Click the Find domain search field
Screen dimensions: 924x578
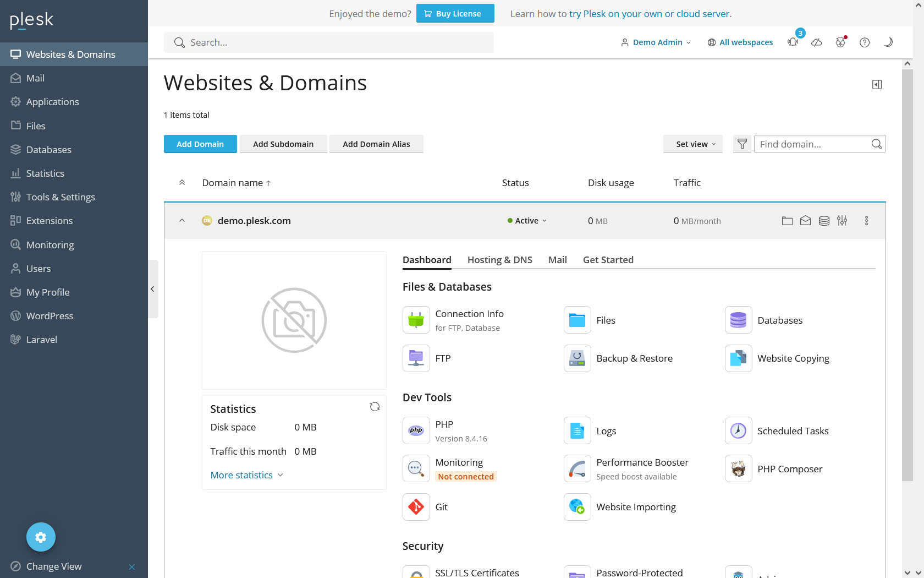pos(811,144)
